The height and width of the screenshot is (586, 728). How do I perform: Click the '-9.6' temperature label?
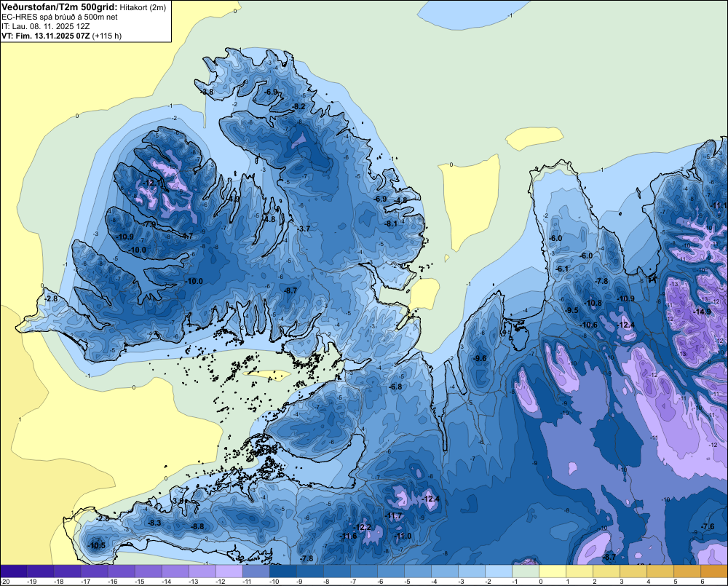(x=480, y=358)
